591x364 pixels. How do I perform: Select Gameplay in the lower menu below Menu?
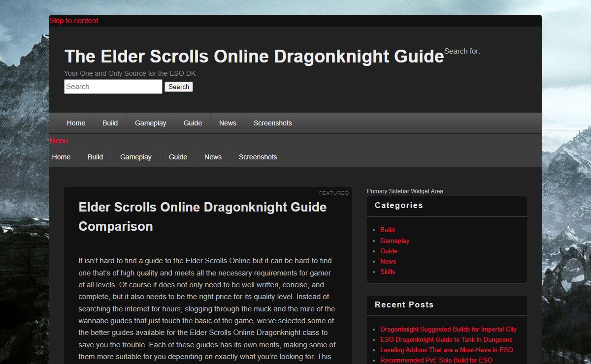[x=136, y=157]
